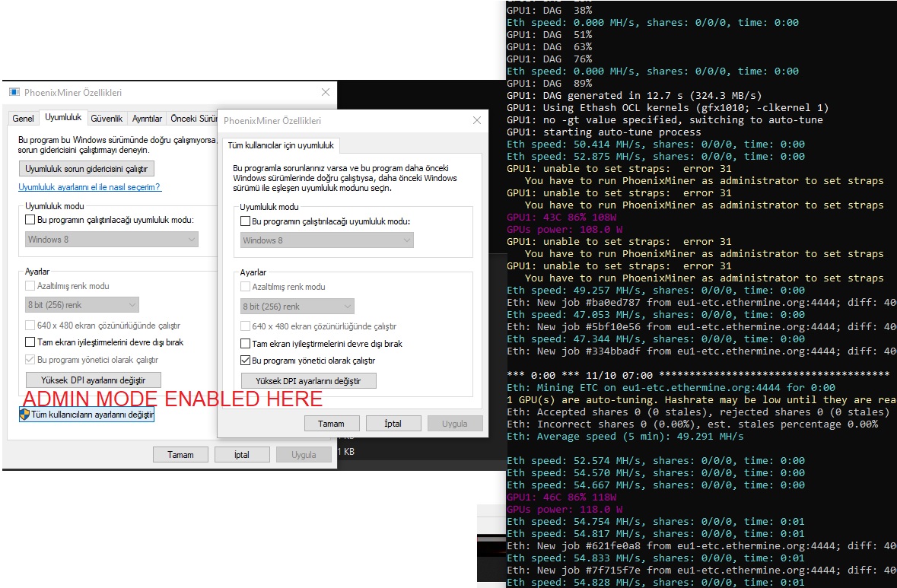This screenshot has width=897, height=588.
Task: Open '8 bit (256) renk' dropdown in back dialog
Action: click(82, 305)
